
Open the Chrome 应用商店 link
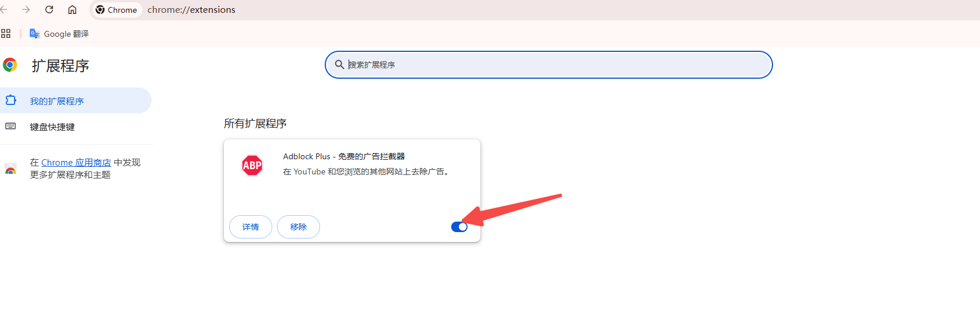76,163
